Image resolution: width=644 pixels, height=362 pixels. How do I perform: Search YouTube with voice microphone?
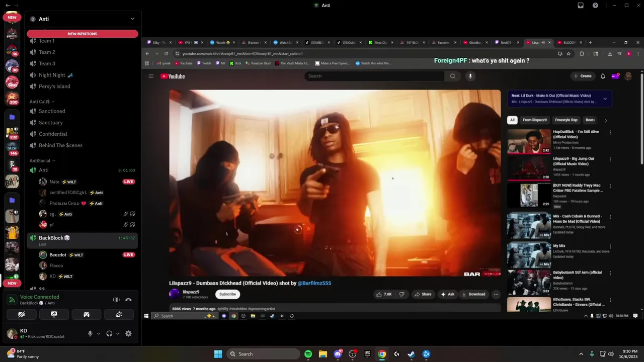(470, 76)
